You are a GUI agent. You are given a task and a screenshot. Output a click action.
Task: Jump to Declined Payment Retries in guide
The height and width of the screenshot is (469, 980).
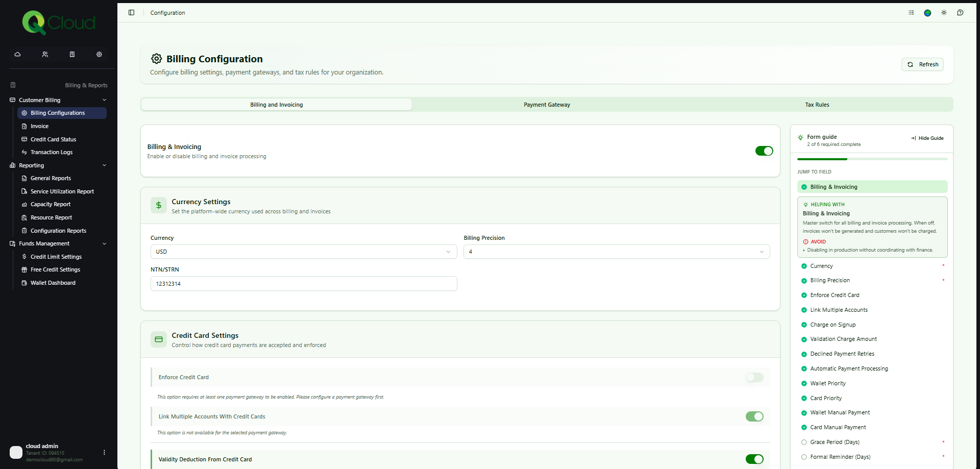872,354
